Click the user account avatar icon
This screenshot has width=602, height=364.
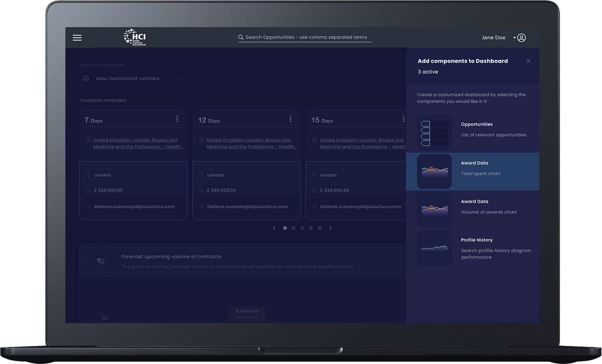click(521, 37)
